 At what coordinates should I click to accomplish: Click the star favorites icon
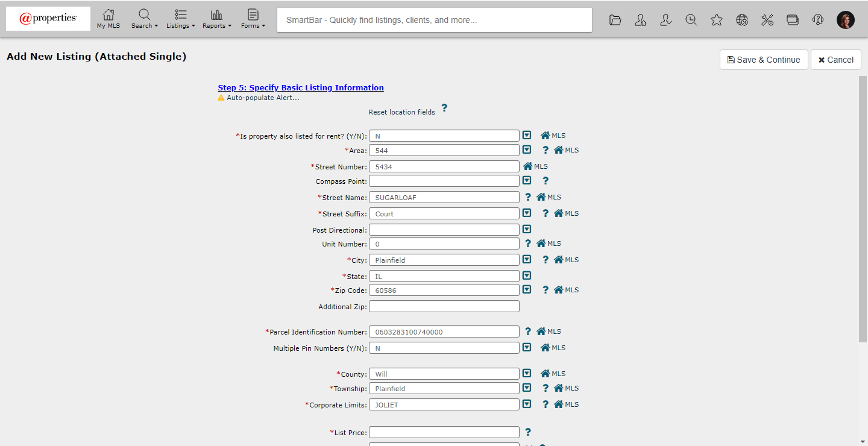716,20
